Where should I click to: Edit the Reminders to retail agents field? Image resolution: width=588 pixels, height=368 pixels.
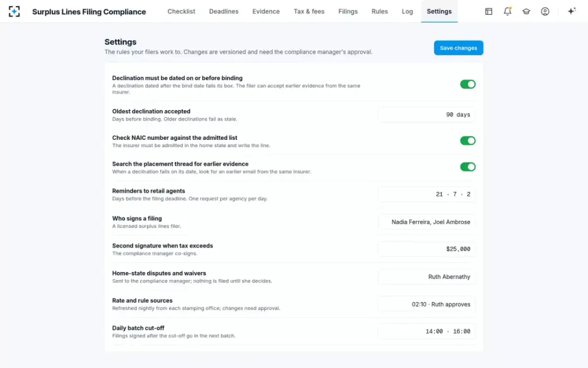coord(426,194)
